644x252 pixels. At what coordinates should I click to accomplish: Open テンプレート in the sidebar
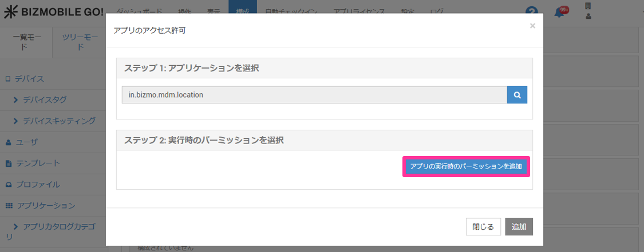37,163
